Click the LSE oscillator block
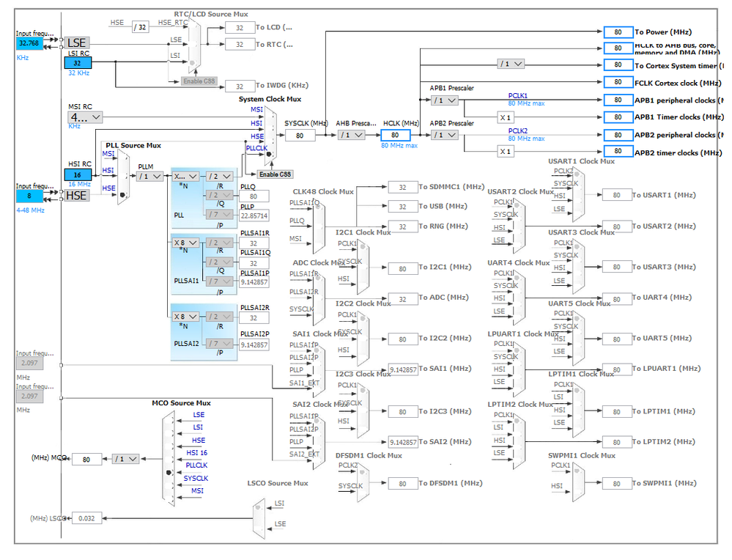 (x=76, y=43)
